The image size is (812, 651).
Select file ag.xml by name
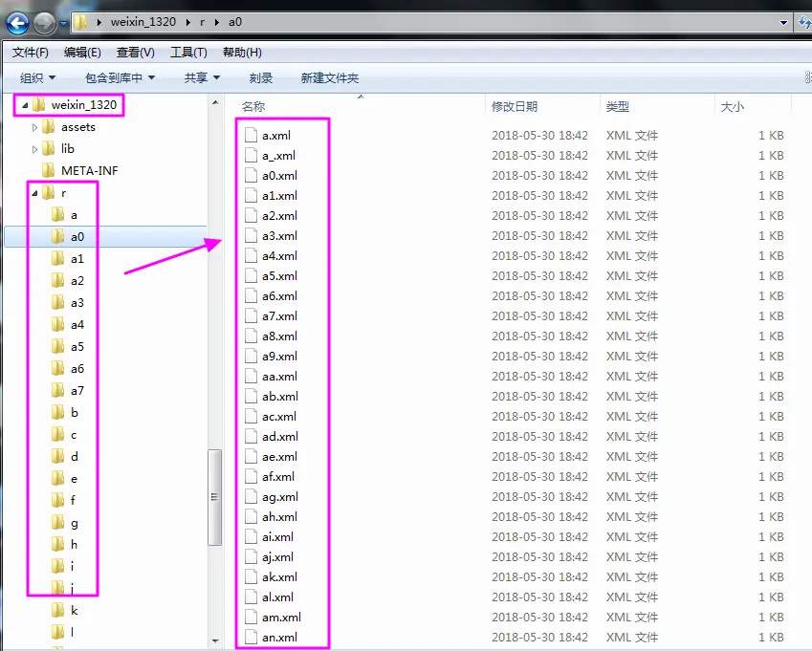[x=280, y=497]
